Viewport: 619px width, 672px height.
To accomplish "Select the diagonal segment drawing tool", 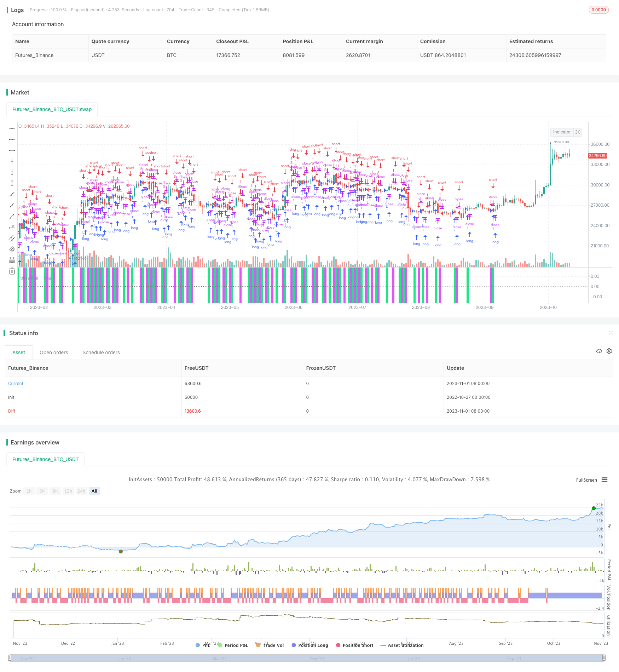I will [12, 216].
